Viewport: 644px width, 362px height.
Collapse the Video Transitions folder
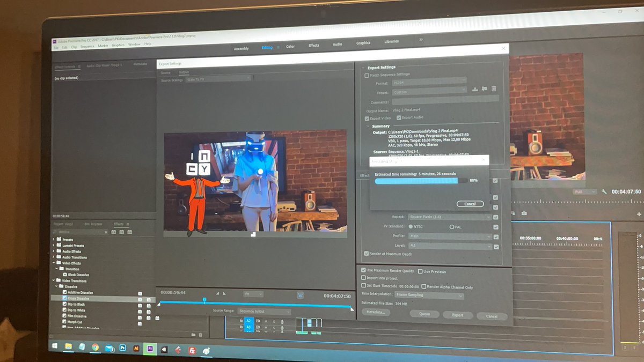click(x=54, y=280)
